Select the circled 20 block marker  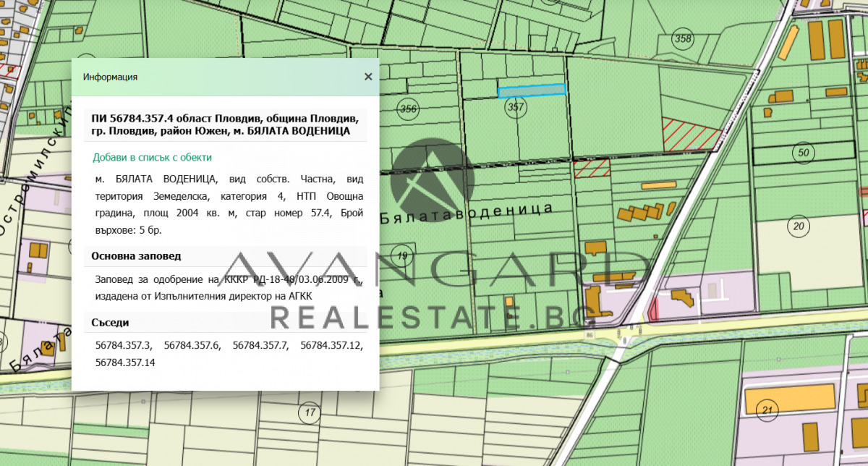pos(799,226)
